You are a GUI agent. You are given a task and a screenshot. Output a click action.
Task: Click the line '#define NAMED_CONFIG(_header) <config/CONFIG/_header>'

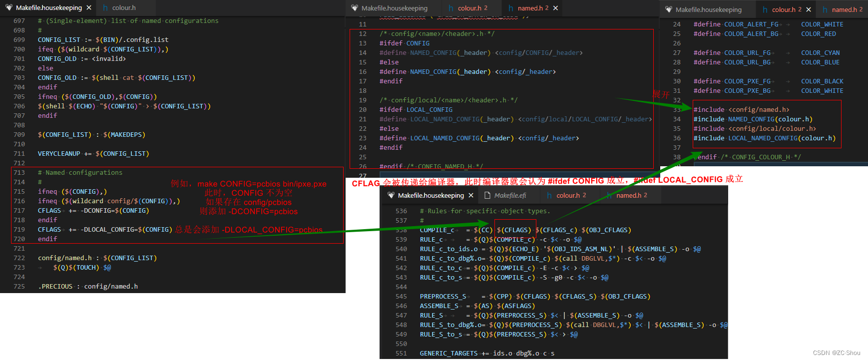click(x=481, y=52)
